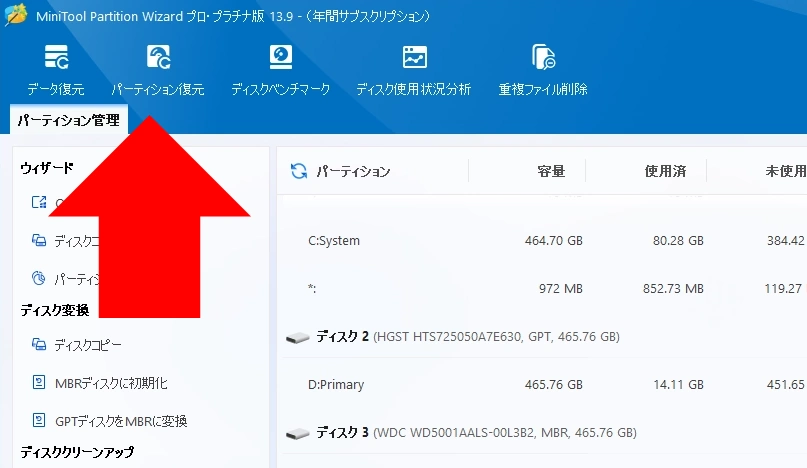The image size is (807, 468).
Task: Select the ディスク 2 HGST disk row
Action: pos(545,337)
